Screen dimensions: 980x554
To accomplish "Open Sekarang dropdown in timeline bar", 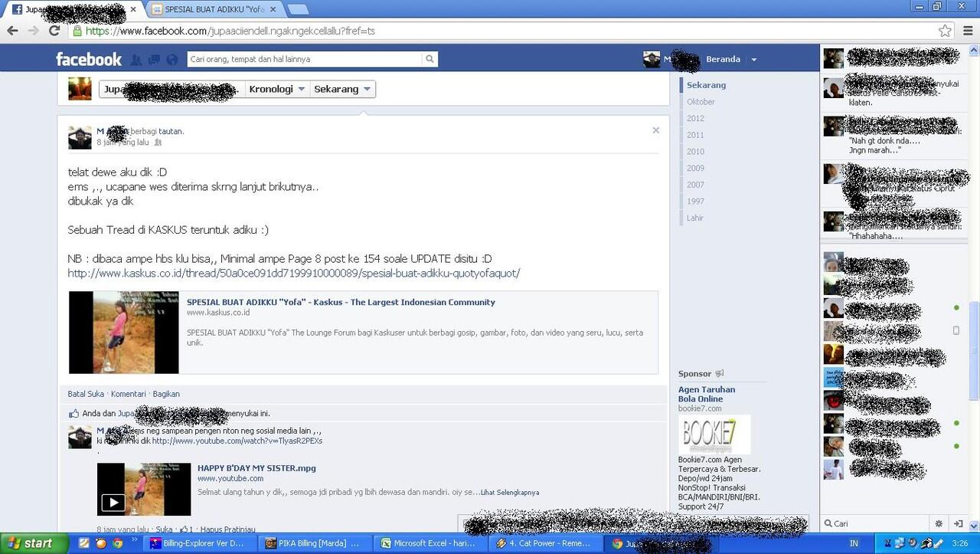I will click(x=342, y=89).
